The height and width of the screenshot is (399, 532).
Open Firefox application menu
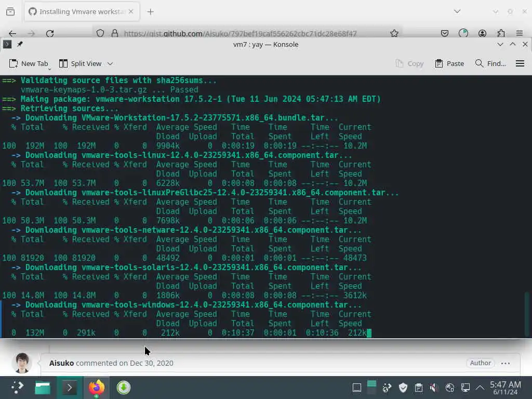[x=520, y=33]
